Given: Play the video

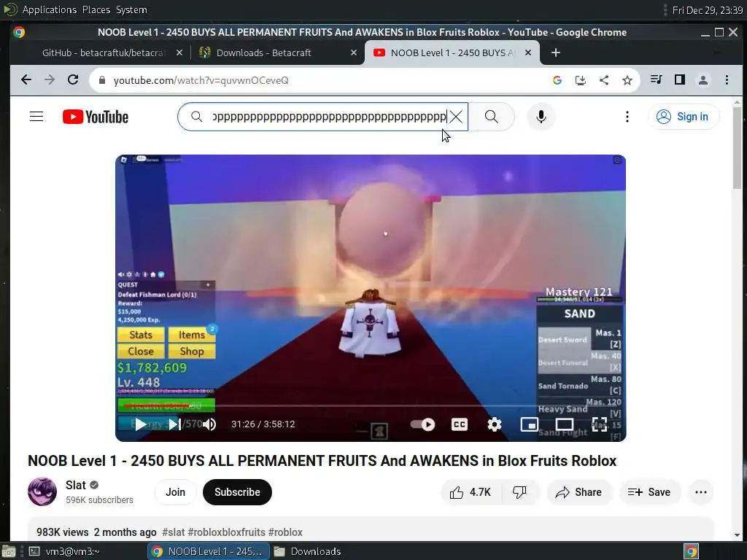Looking at the screenshot, I should (x=140, y=424).
